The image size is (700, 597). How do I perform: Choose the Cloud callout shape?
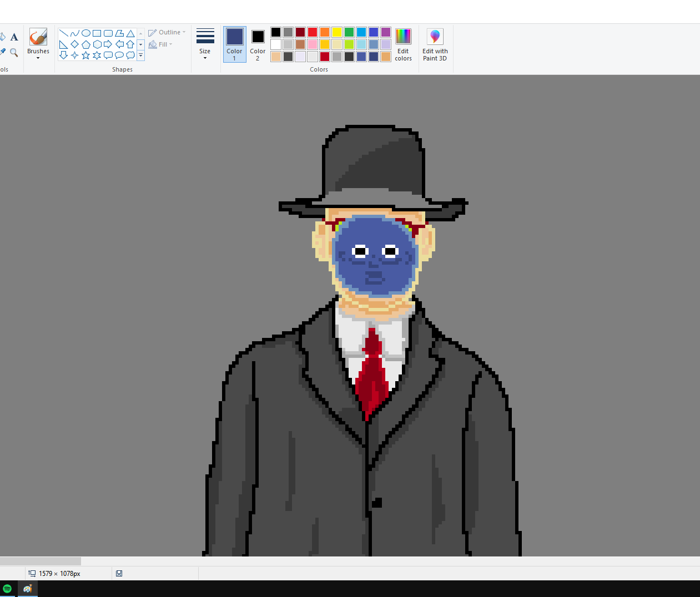[x=130, y=55]
